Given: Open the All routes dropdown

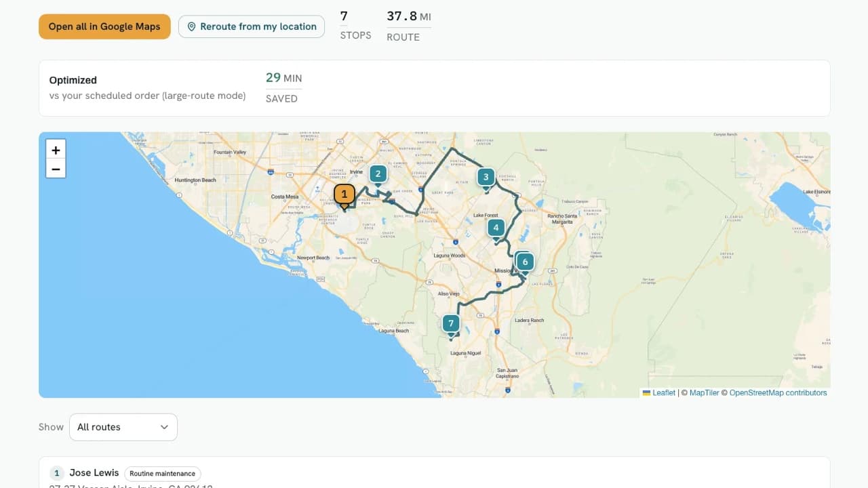Looking at the screenshot, I should (x=123, y=427).
